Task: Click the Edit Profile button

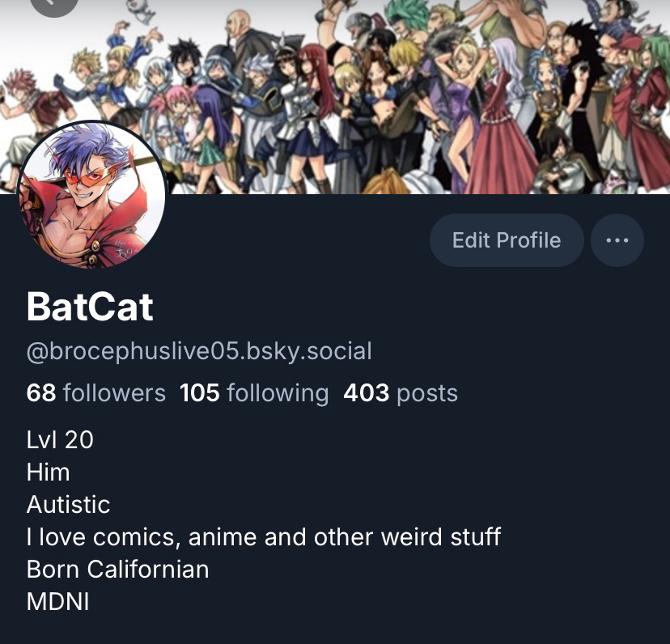Action: [507, 240]
